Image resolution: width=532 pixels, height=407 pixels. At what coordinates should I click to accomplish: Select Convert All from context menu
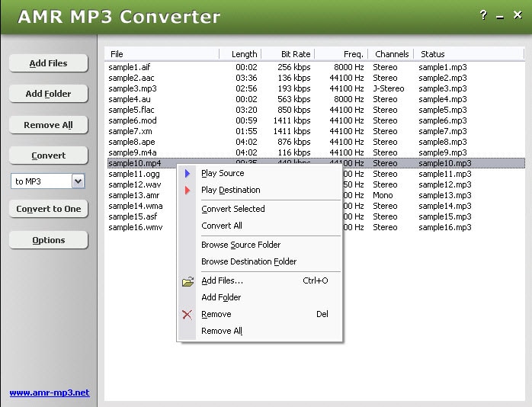260,226
